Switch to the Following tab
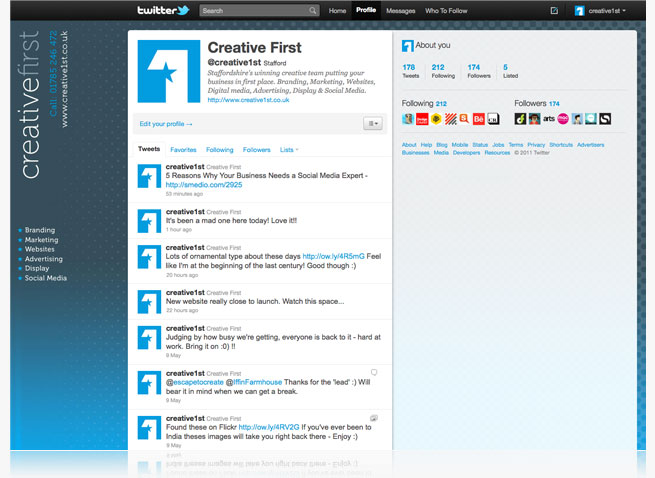 click(220, 150)
